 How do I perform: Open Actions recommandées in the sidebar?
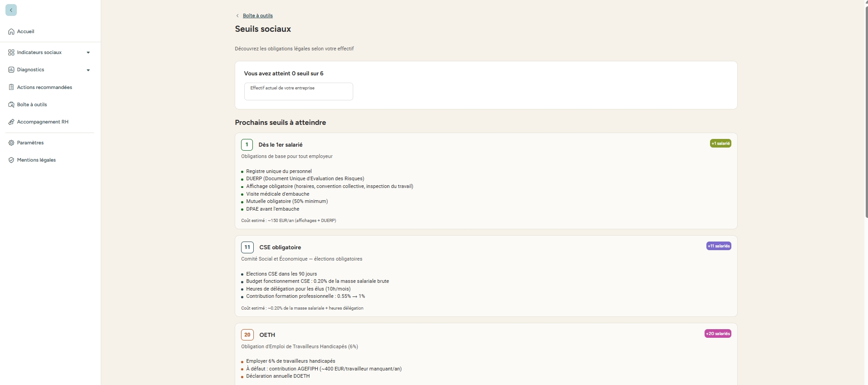tap(44, 87)
